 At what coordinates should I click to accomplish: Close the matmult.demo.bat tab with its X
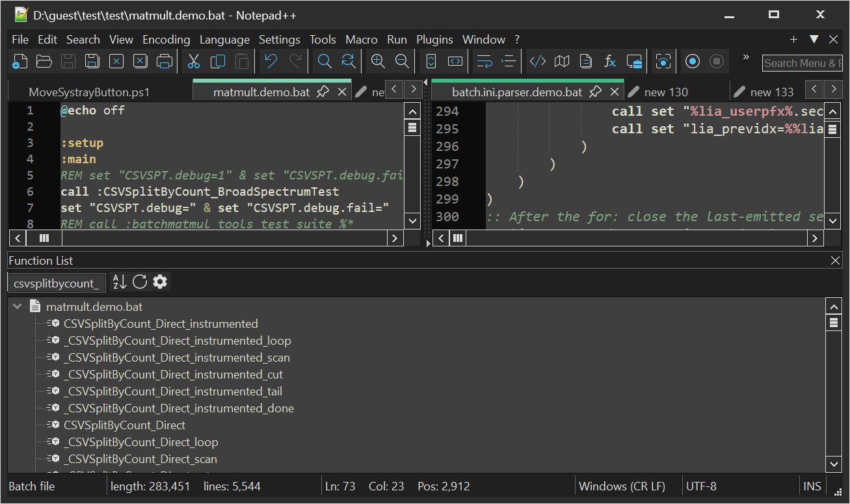pos(342,92)
